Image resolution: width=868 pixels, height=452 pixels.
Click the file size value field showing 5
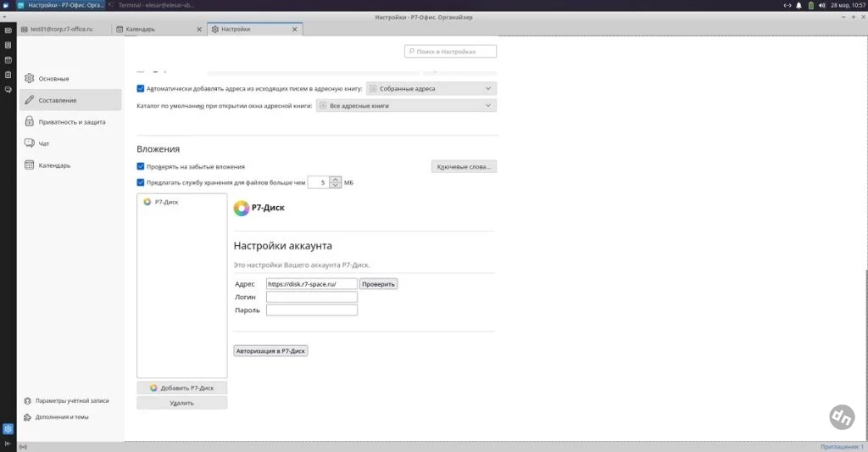pos(319,182)
